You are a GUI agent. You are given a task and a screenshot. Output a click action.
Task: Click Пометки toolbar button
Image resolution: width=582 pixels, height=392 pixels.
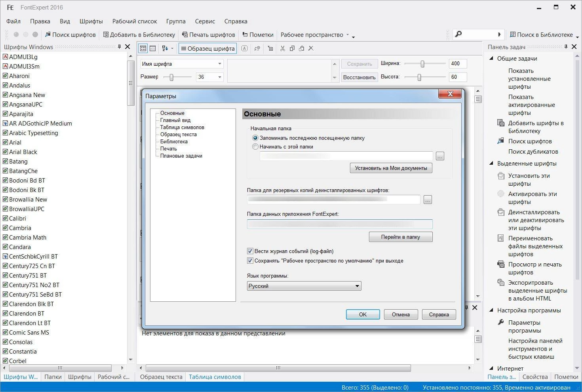tap(258, 34)
